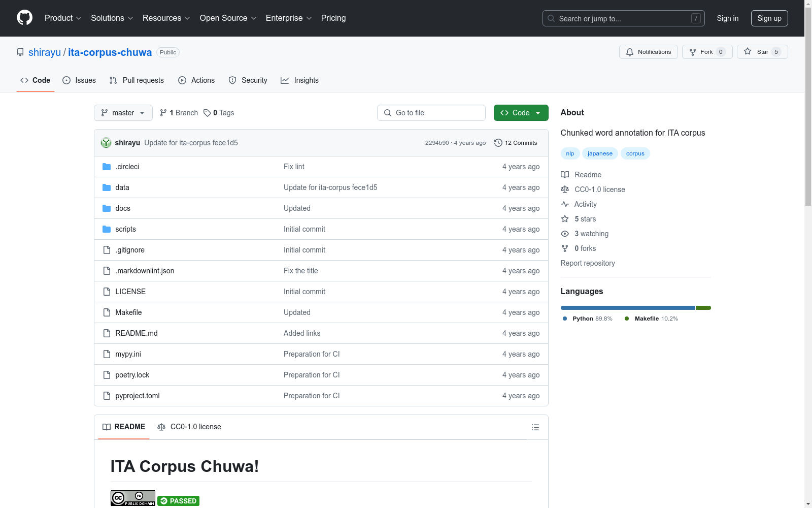The width and height of the screenshot is (812, 508).
Task: Open the Issues tab
Action: 79,80
